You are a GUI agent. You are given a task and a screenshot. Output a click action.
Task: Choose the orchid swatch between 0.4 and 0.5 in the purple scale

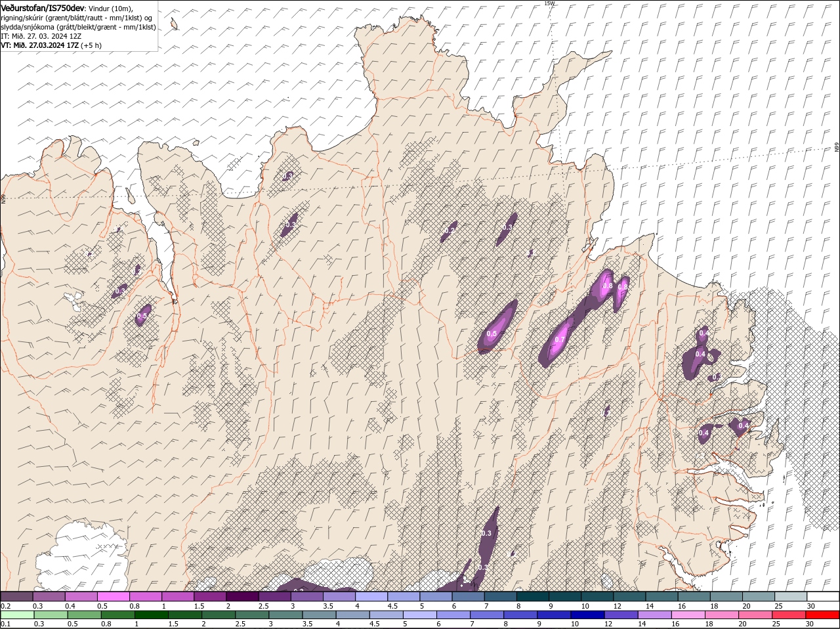coord(81,596)
